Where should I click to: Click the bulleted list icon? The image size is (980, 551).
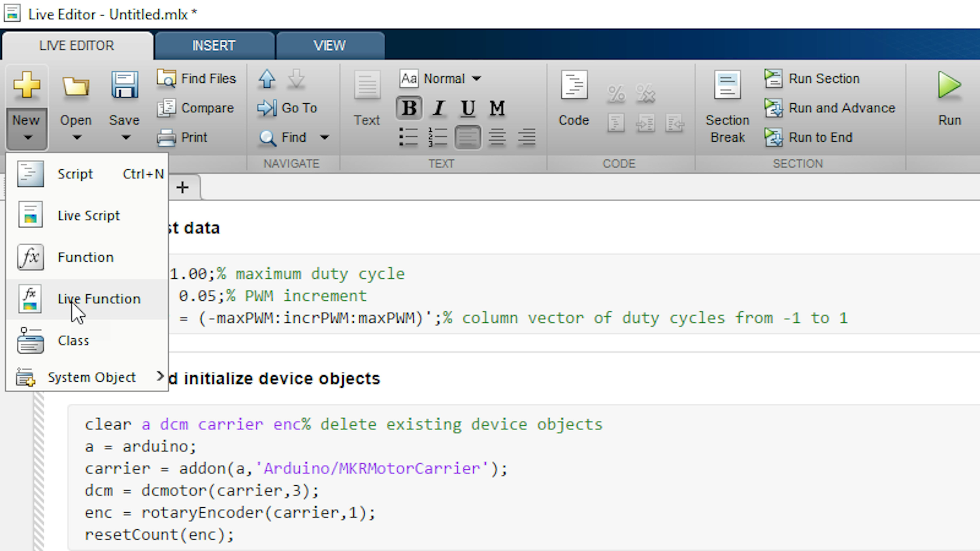409,137
